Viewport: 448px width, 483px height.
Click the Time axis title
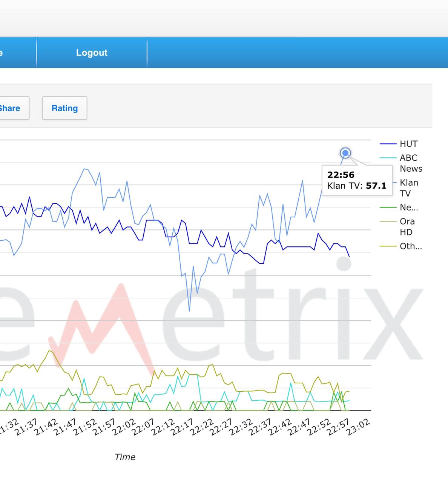point(125,457)
